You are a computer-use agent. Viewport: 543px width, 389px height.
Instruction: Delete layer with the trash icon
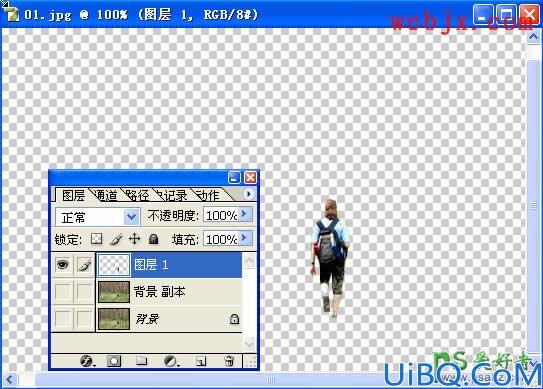tap(229, 361)
